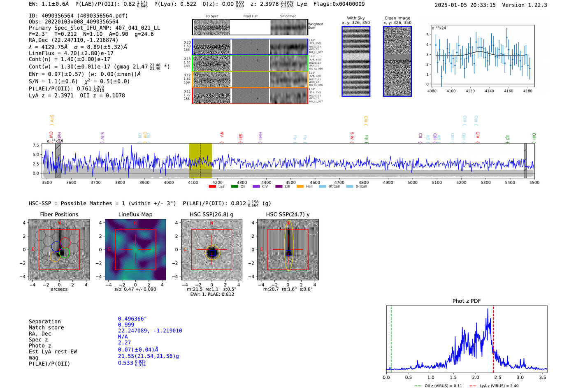Click the s/b: 0.47 +/- 0.090 caption
Viewport: 576px width, 392px height.
(x=135, y=289)
